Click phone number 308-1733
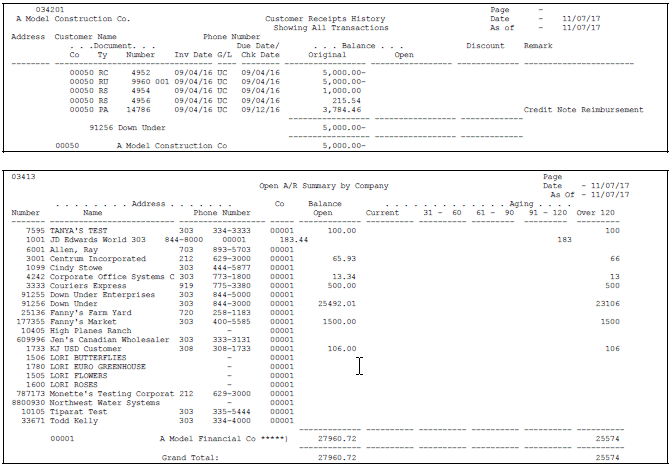 click(x=232, y=349)
